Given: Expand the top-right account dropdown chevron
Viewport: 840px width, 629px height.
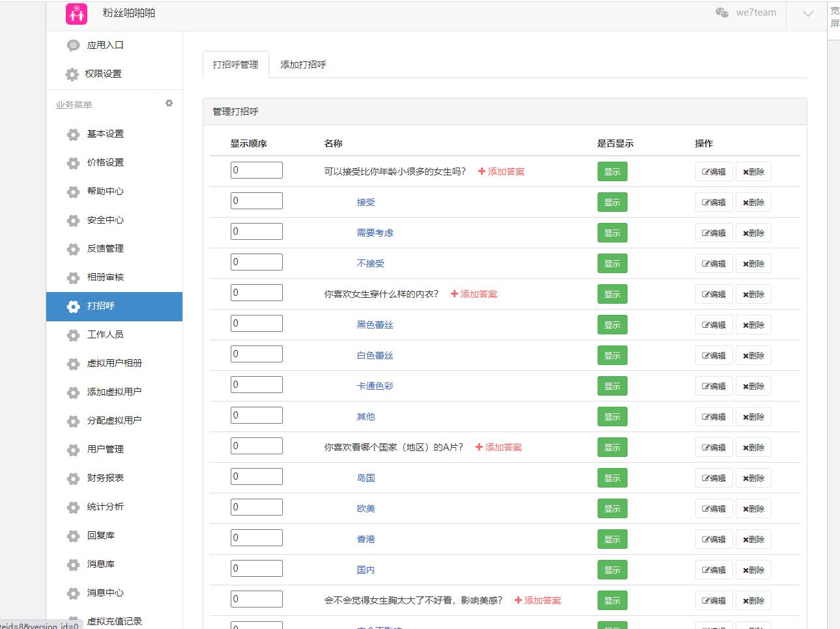Looking at the screenshot, I should (807, 14).
